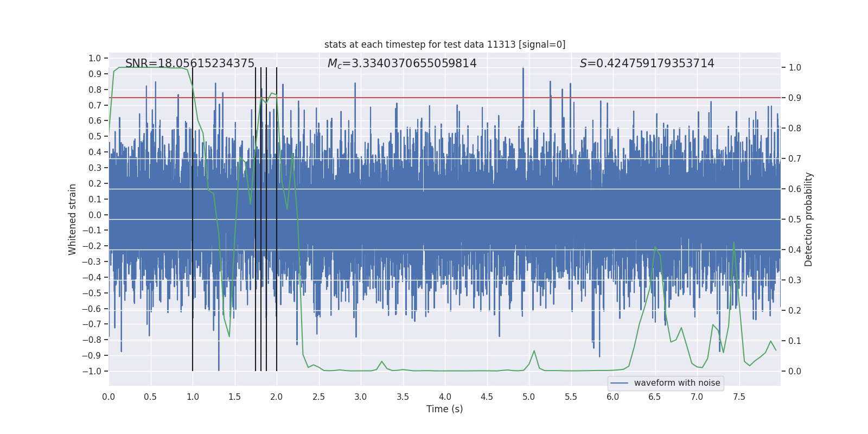Click the green probability peak near 6.5 s

pos(655,248)
